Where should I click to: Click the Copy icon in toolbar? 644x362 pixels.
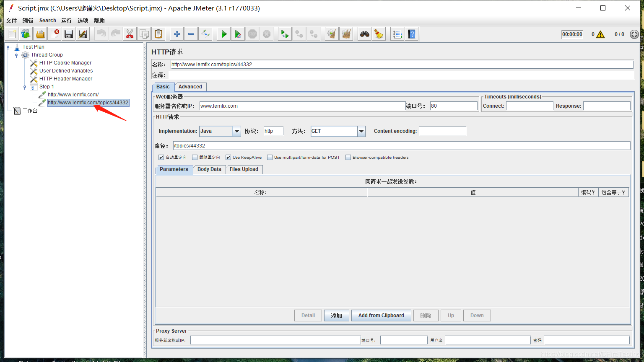point(144,34)
